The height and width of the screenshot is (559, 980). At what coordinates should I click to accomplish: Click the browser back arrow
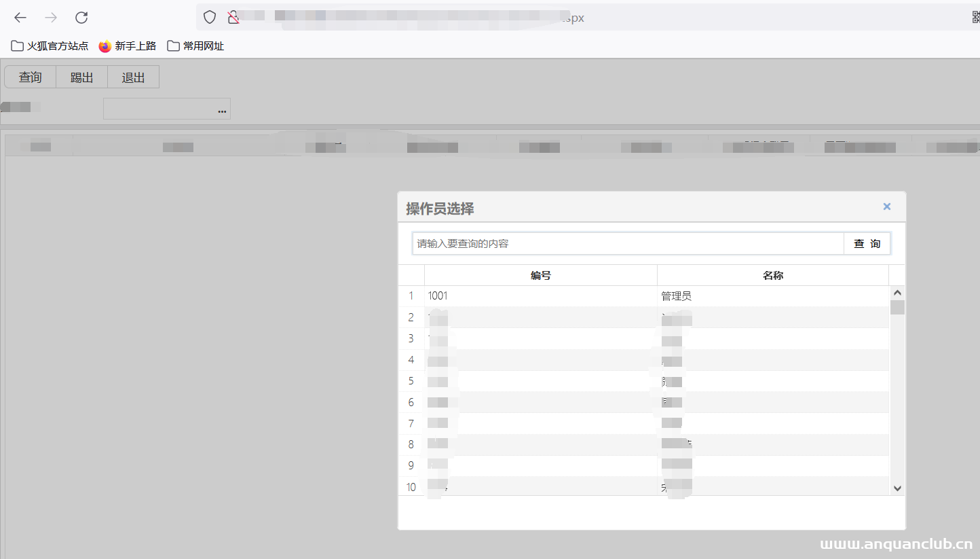(x=20, y=18)
